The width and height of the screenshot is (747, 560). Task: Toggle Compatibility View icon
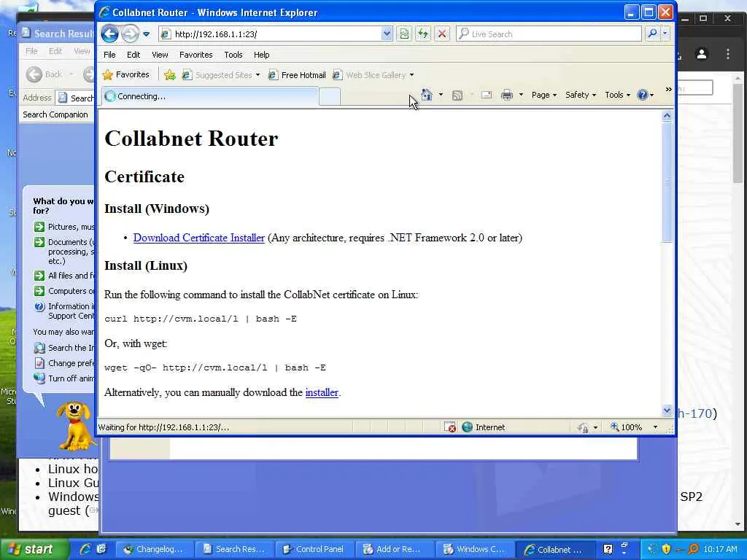tap(404, 34)
